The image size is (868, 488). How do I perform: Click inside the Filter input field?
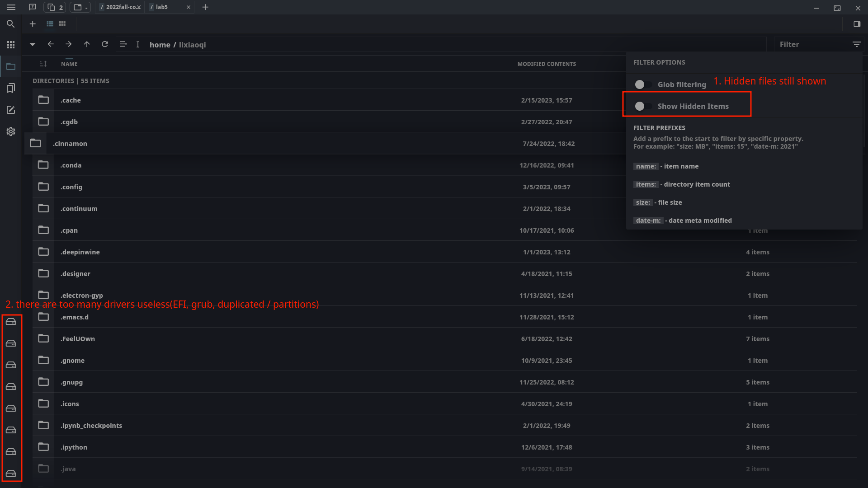[x=809, y=44]
